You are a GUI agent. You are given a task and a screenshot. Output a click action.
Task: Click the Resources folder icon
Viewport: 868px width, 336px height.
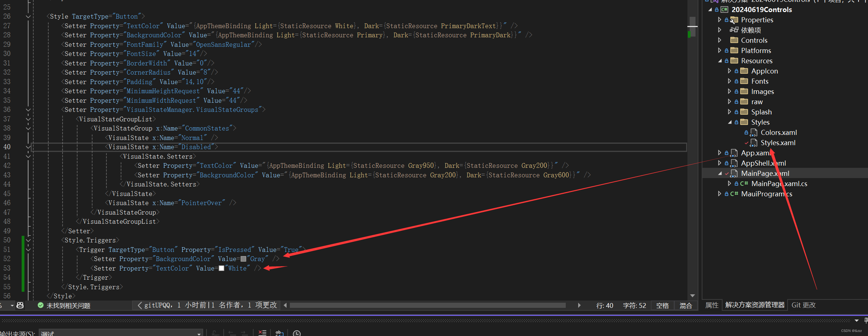click(734, 61)
